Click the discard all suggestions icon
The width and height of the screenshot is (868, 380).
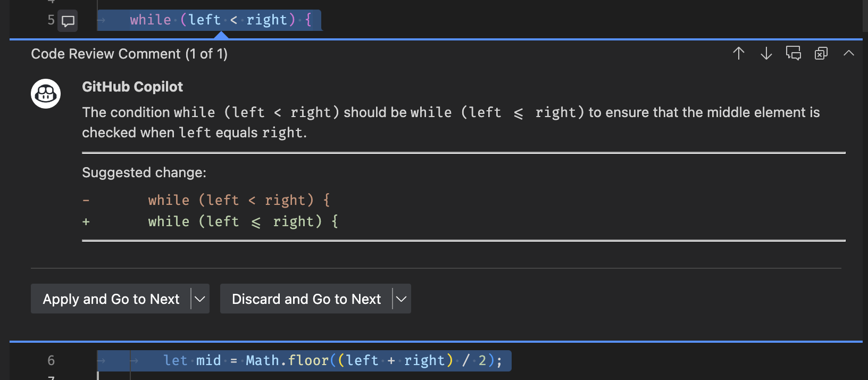point(821,53)
